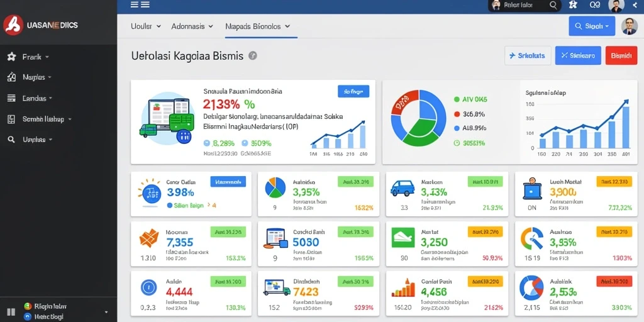Screen dimensions: 644x322
Task: Click the help icon beside Uelolasi Kagoiaa Bismis
Action: coord(253,56)
